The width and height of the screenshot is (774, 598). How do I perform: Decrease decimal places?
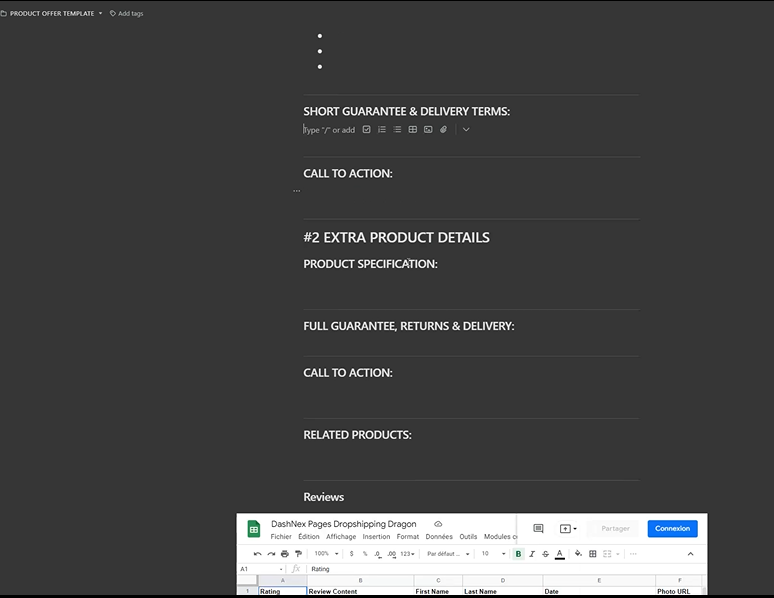[378, 554]
